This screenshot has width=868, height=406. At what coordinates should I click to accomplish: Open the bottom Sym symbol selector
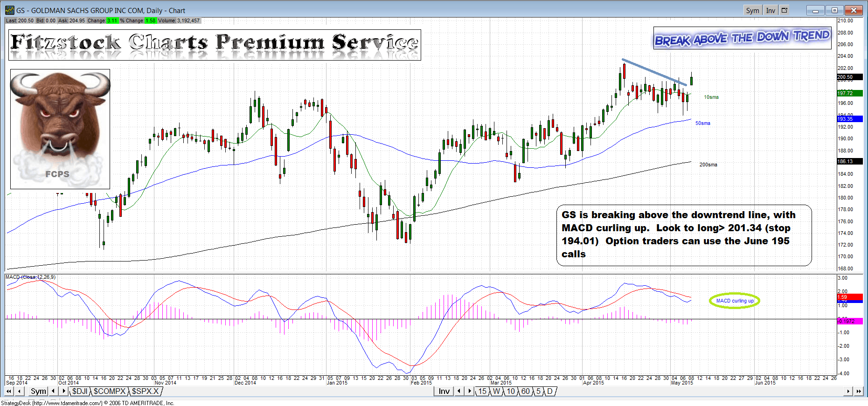[x=38, y=392]
